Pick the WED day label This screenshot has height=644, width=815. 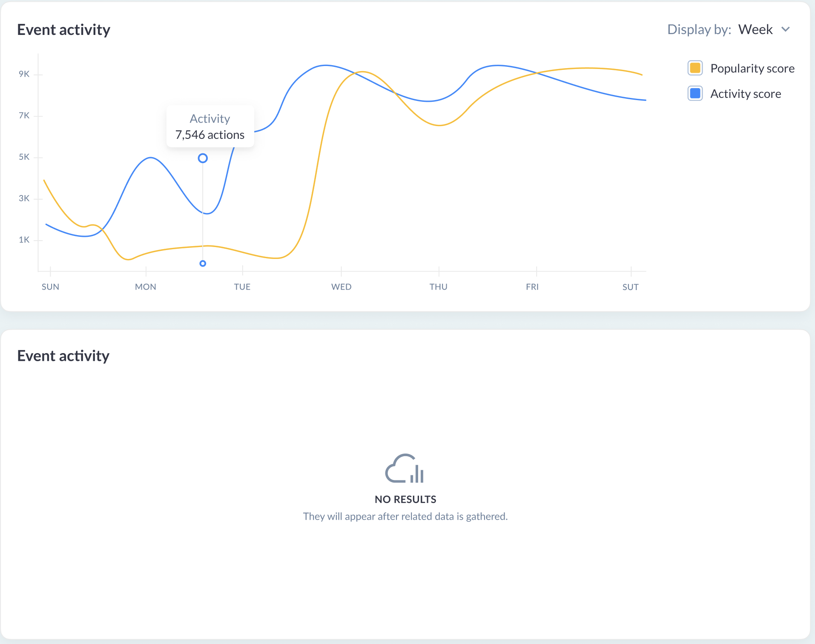341,287
